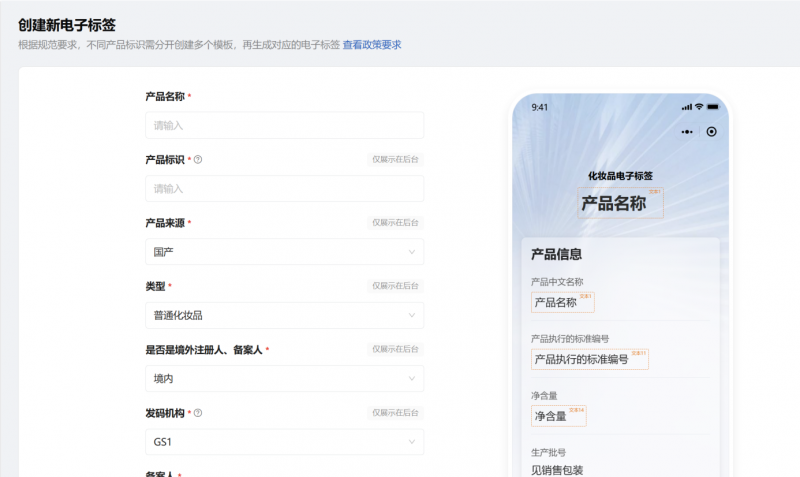Expand the 发码机构 dropdown showing GS1
Screen dimensions: 800x477
pos(284,442)
